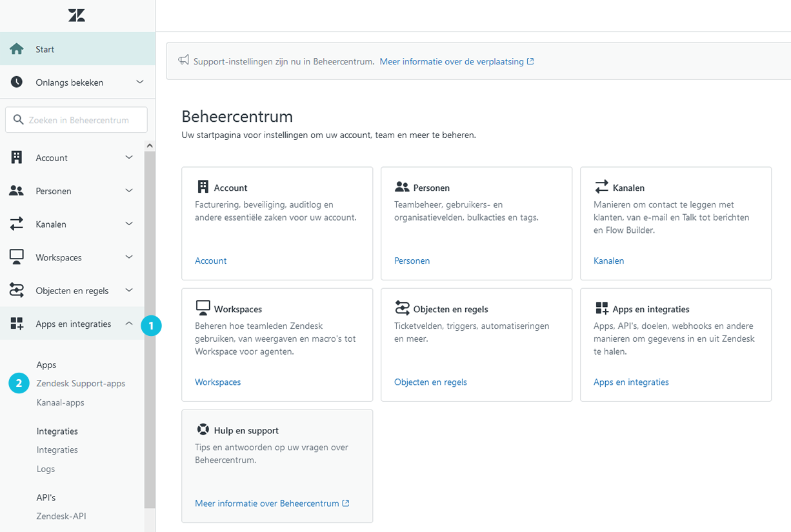Click the icon on the Objecten en regels card
The width and height of the screenshot is (791, 532).
pos(402,308)
